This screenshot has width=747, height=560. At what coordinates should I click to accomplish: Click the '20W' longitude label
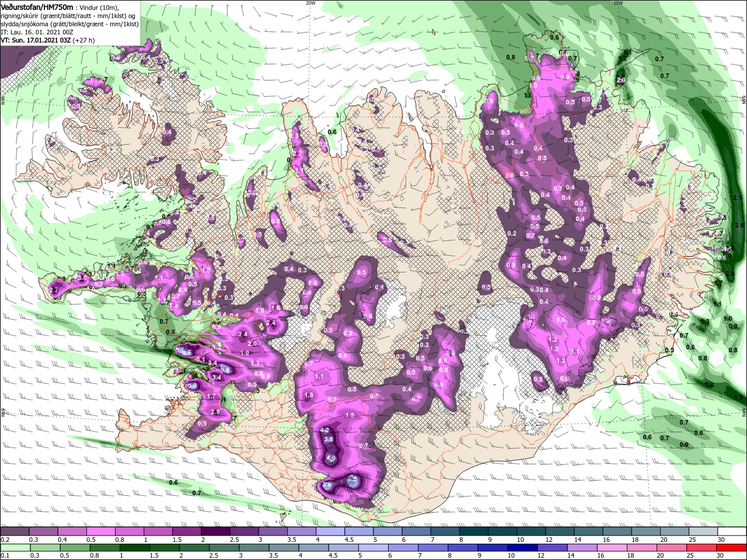pos(310,3)
